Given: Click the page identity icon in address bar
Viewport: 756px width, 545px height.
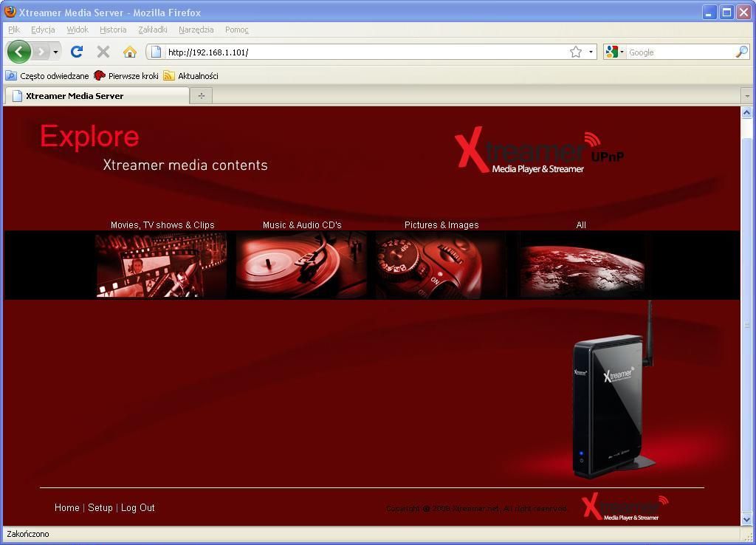Looking at the screenshot, I should point(156,52).
